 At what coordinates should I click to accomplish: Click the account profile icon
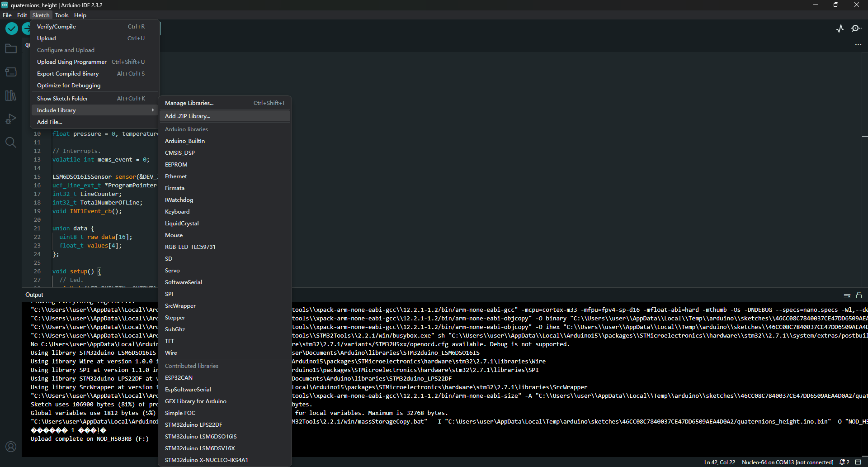pyautogui.click(x=11, y=447)
